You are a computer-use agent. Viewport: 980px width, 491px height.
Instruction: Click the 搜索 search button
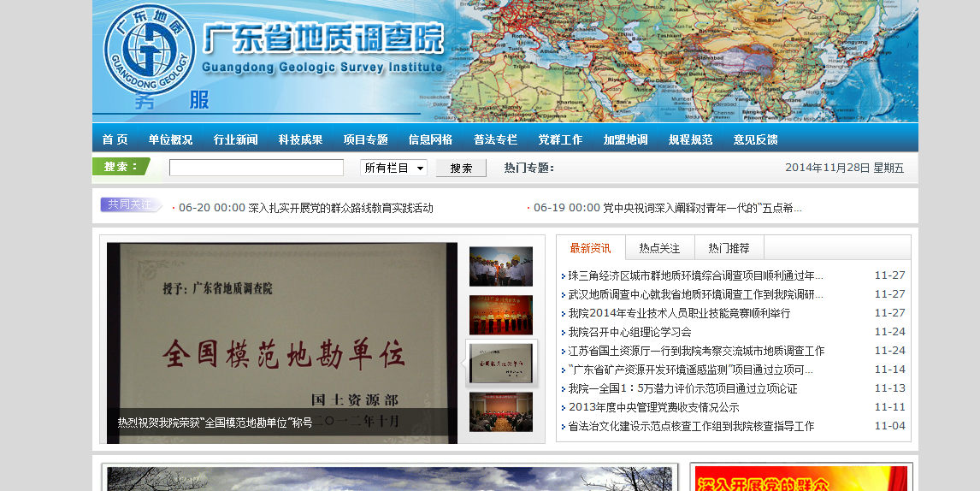point(461,168)
